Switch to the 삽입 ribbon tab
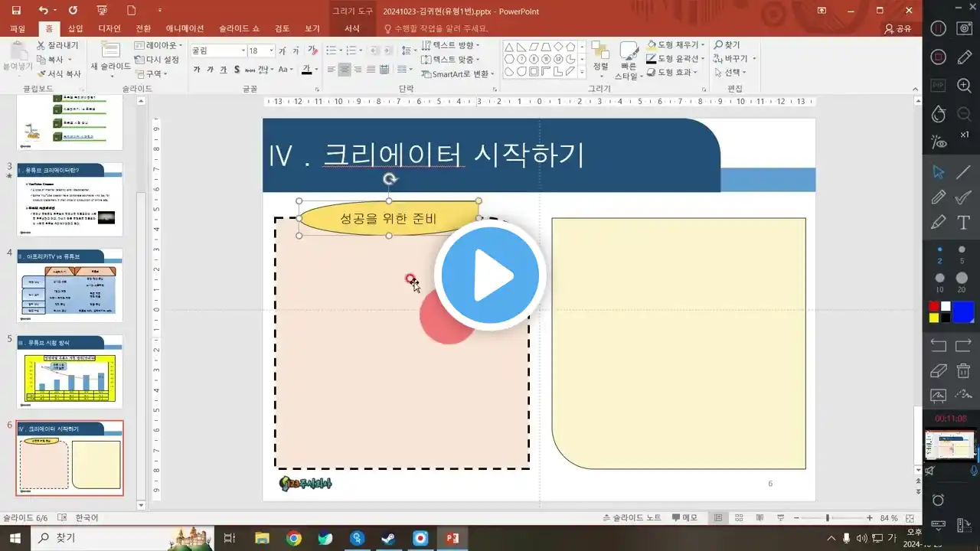Viewport: 980px width, 551px height. 75,29
